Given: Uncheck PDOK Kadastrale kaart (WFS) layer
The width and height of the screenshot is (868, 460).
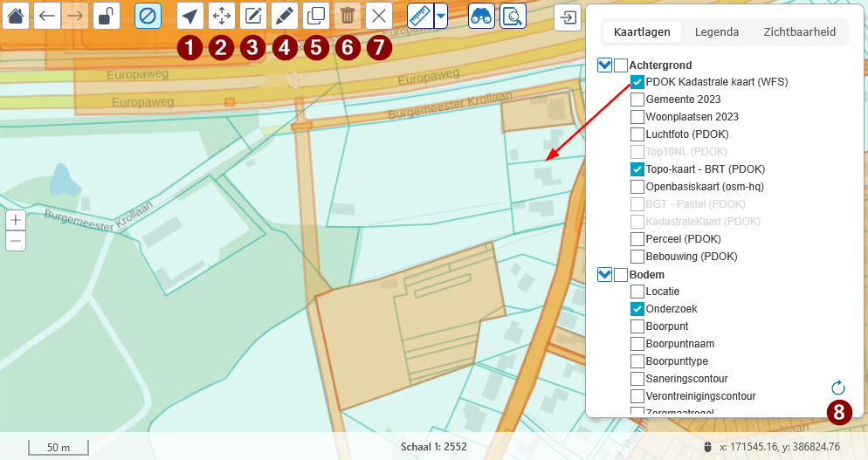Looking at the screenshot, I should coord(637,82).
